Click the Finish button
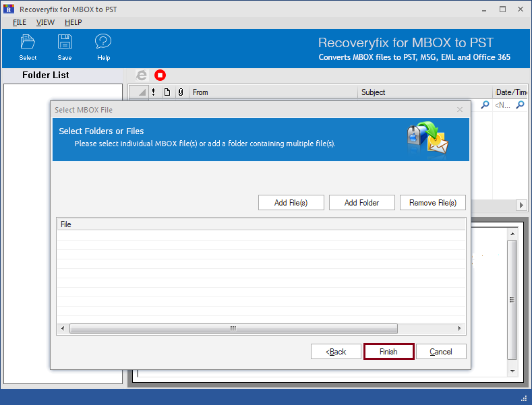This screenshot has width=532, height=405. coord(388,351)
